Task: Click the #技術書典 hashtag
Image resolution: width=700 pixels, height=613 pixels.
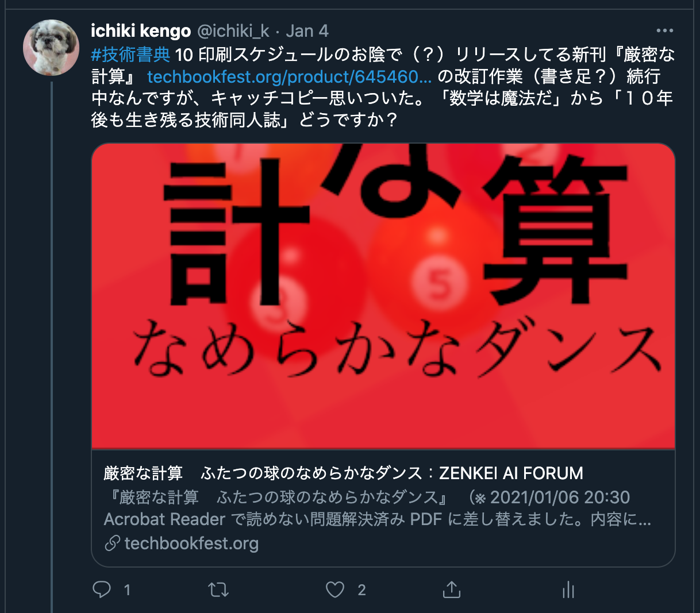Action: point(130,55)
